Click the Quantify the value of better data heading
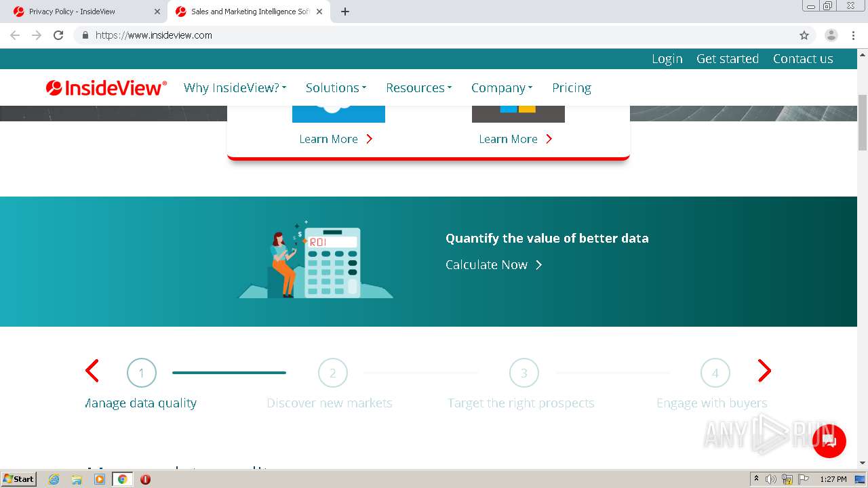Viewport: 868px width, 488px height. [547, 239]
